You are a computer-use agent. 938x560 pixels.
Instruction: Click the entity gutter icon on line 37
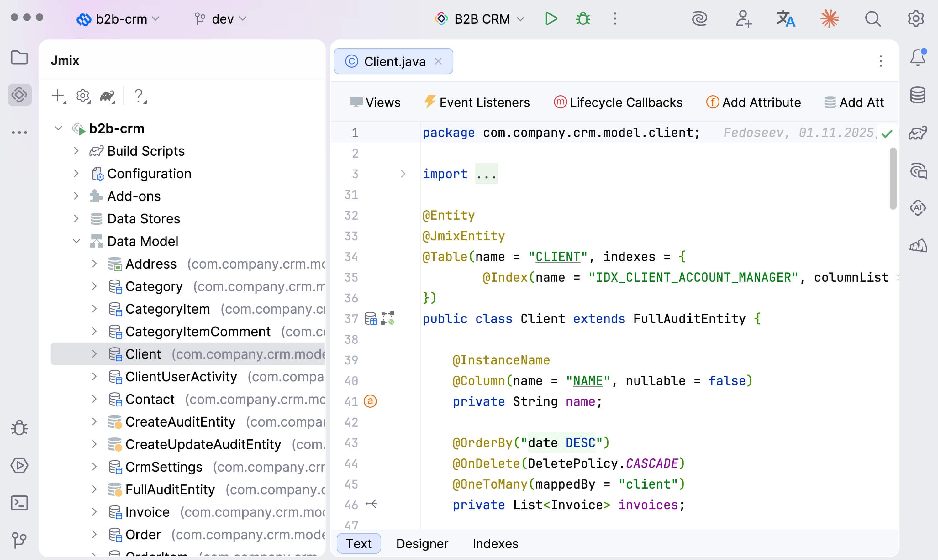click(x=370, y=318)
